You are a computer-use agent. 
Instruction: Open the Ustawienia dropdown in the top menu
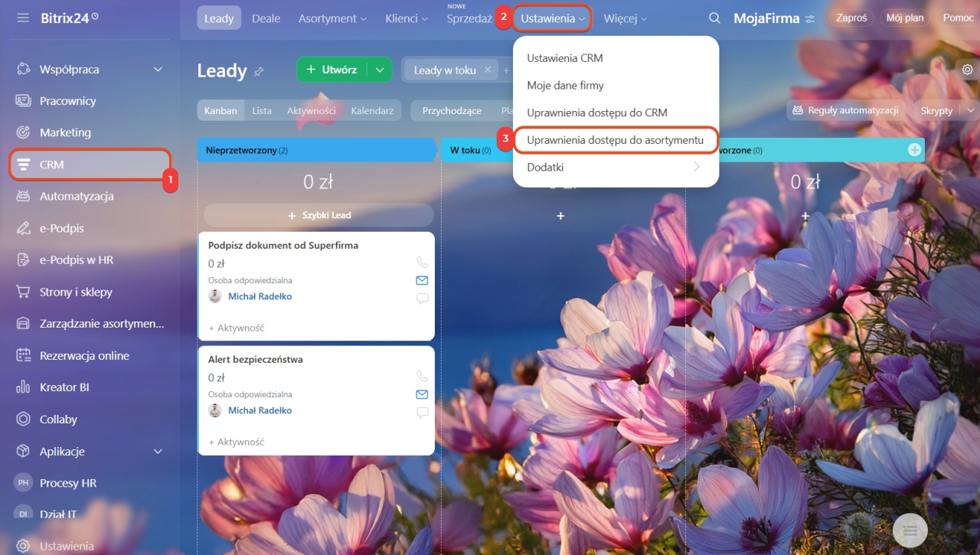click(x=554, y=18)
